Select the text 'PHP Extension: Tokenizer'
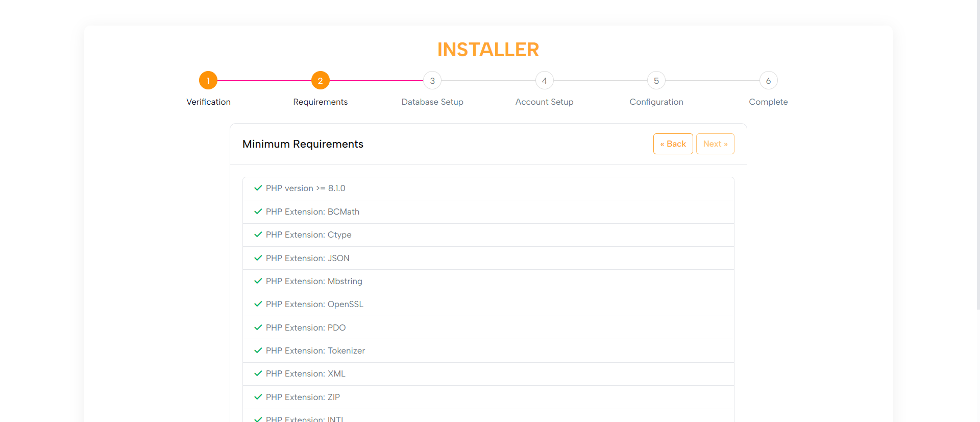 click(x=315, y=350)
